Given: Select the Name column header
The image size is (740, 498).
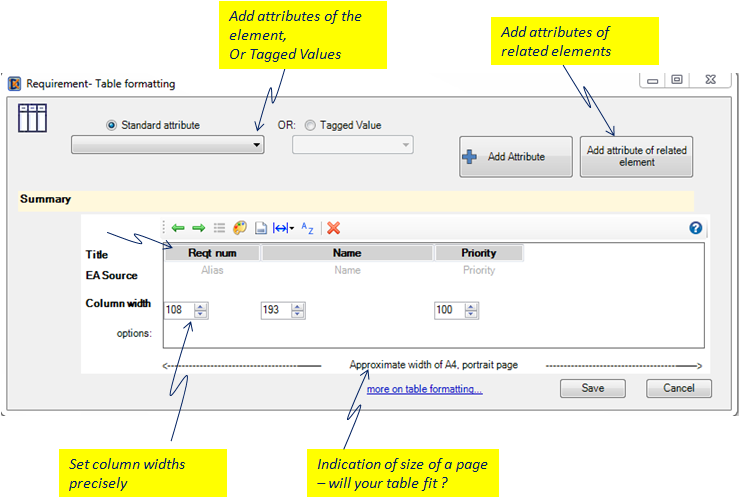Looking at the screenshot, I should pyautogui.click(x=347, y=253).
